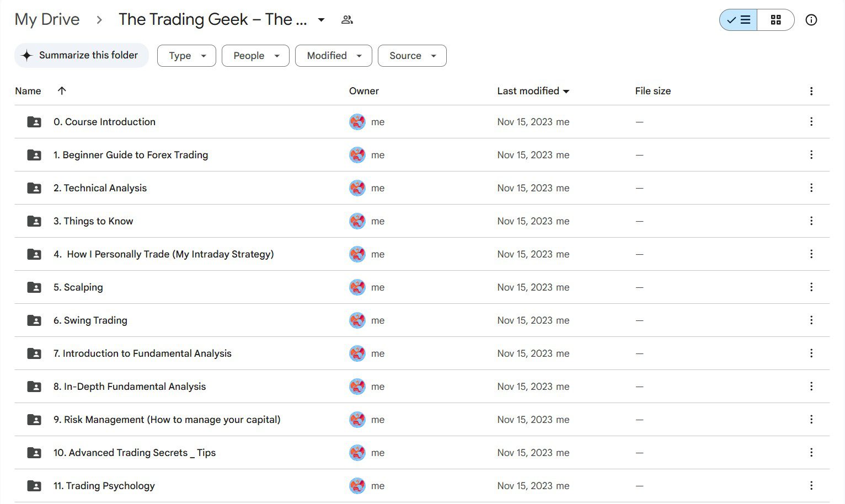Screen dimensions: 845x504
Task: Go to My Drive in breadcrumb
Action: (x=47, y=19)
